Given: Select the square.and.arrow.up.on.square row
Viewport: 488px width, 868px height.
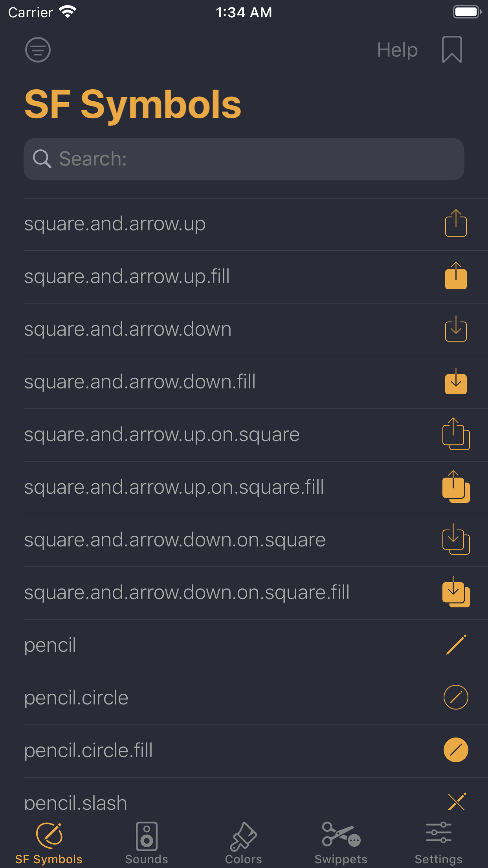Looking at the screenshot, I should [x=162, y=435].
